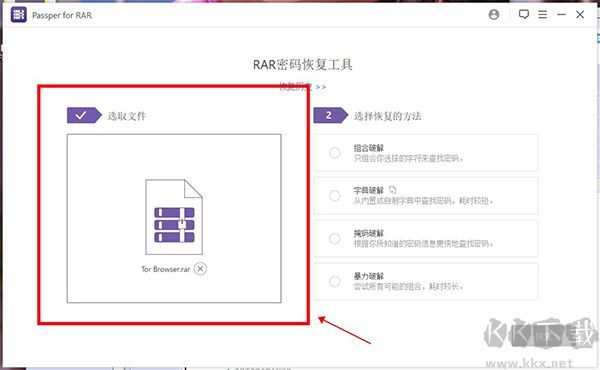
Task: Open the hamburger menu in title bar
Action: click(542, 15)
